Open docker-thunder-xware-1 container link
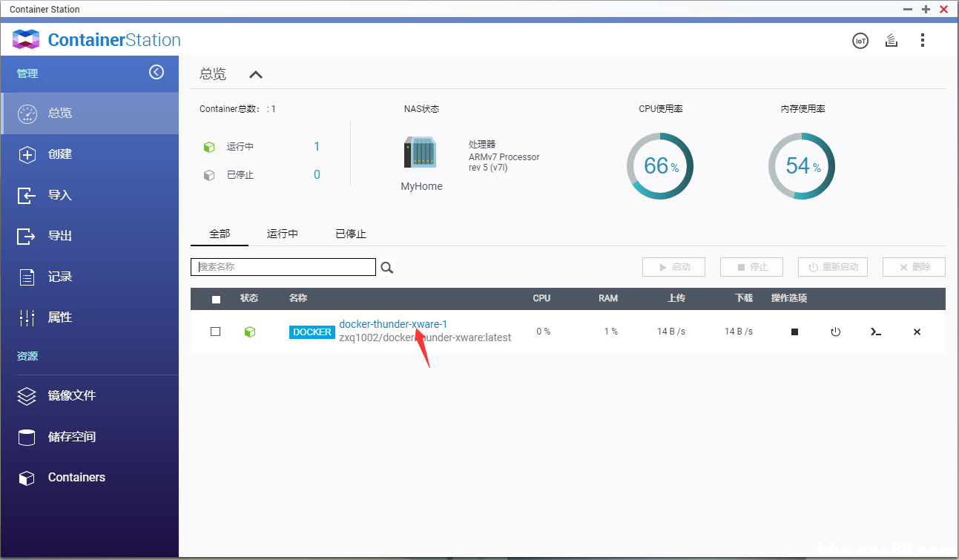 (393, 324)
